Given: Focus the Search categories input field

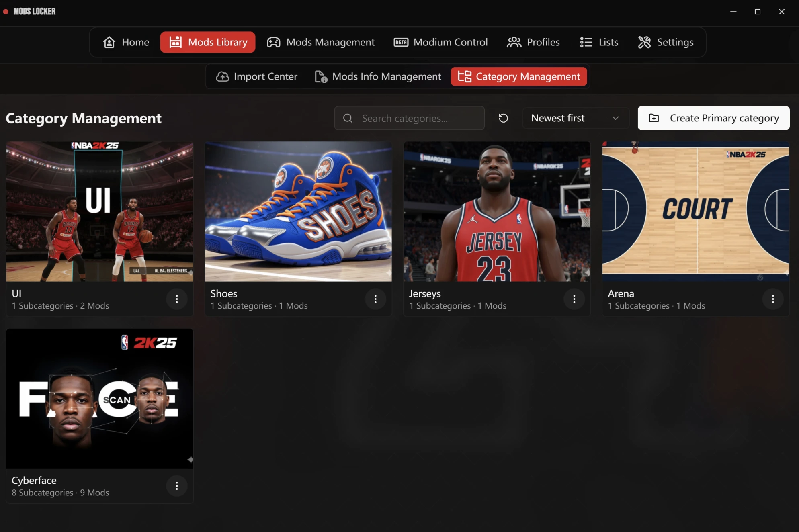Looking at the screenshot, I should pos(410,118).
